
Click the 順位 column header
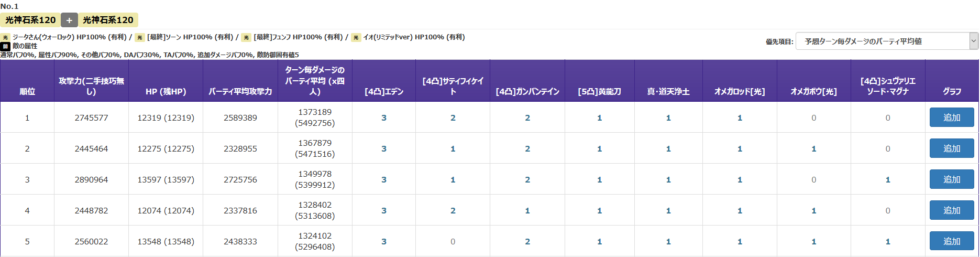[x=27, y=91]
